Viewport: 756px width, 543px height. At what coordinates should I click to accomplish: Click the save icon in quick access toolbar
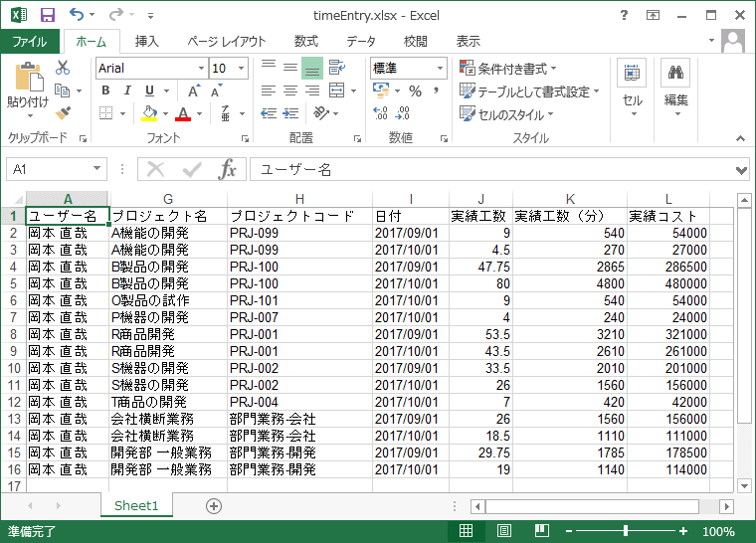point(48,15)
